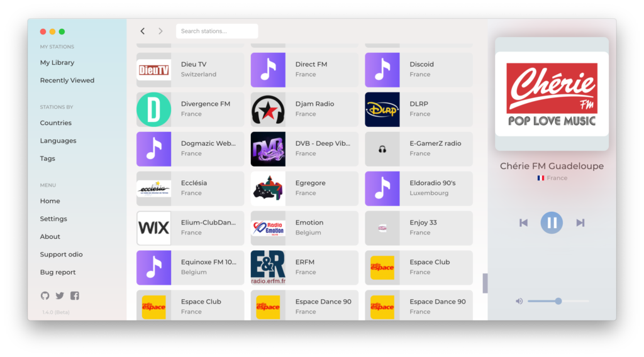
Task: Click the WIX logo for Elium-ClubDance
Action: click(x=153, y=228)
